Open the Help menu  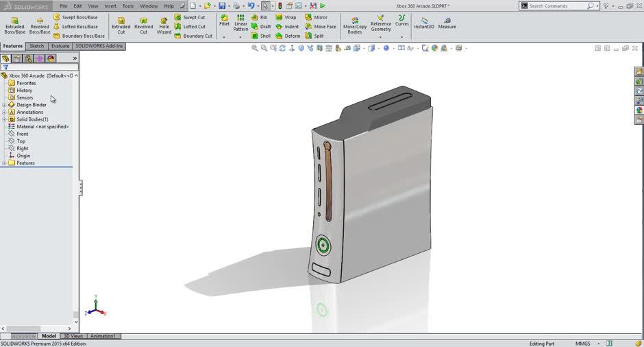pos(169,5)
